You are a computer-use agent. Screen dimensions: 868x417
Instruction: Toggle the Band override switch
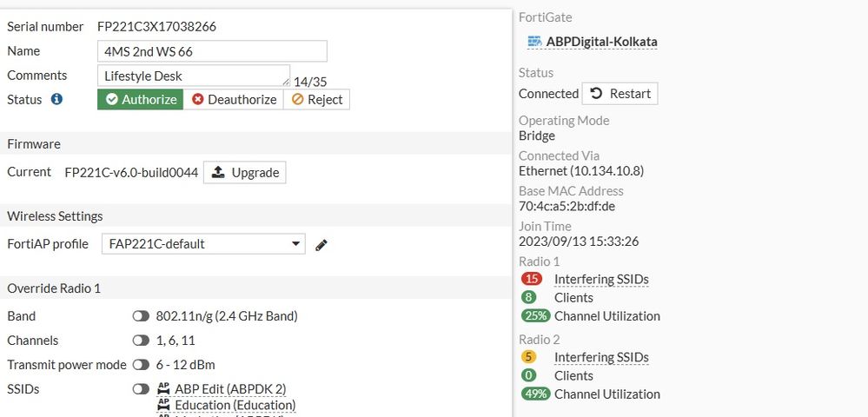141,316
